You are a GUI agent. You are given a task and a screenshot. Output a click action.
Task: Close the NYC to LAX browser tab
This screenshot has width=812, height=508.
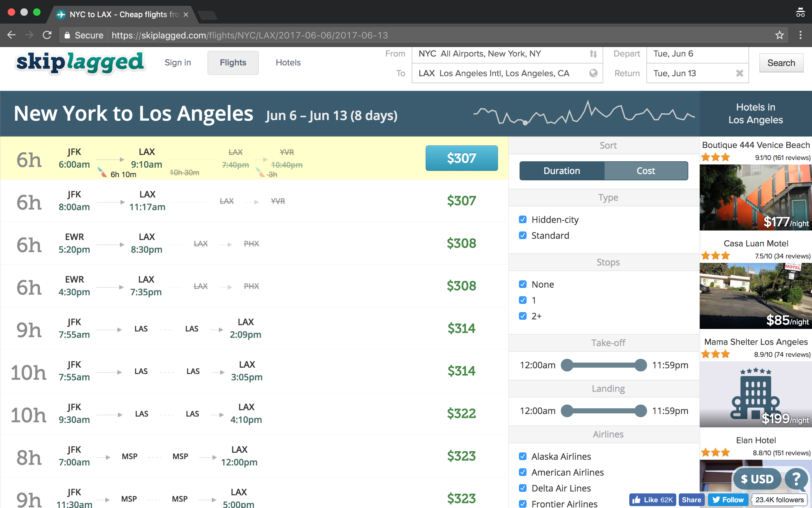[186, 15]
